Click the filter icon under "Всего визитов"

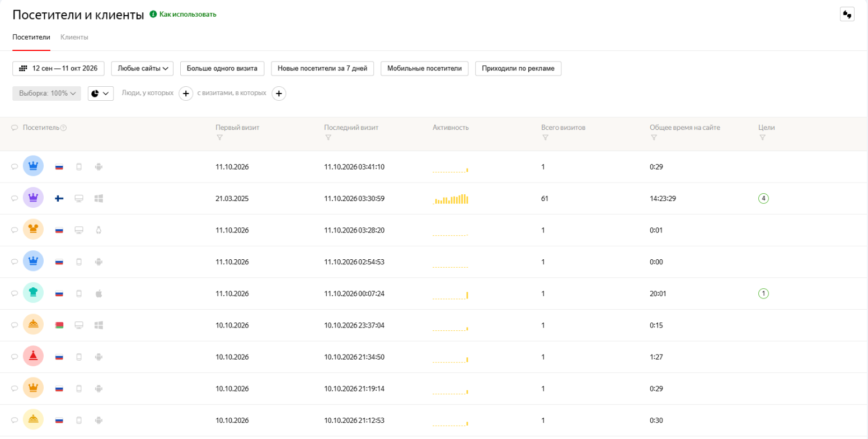(545, 138)
